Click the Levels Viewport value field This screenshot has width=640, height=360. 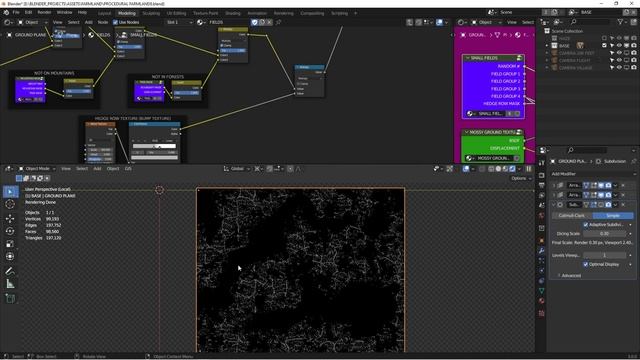(x=604, y=255)
